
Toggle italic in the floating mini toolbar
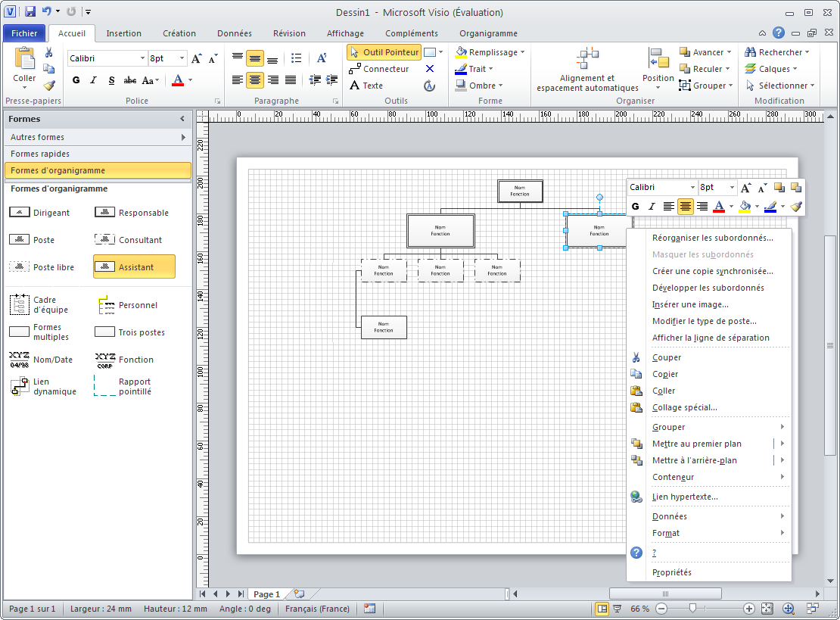652,206
